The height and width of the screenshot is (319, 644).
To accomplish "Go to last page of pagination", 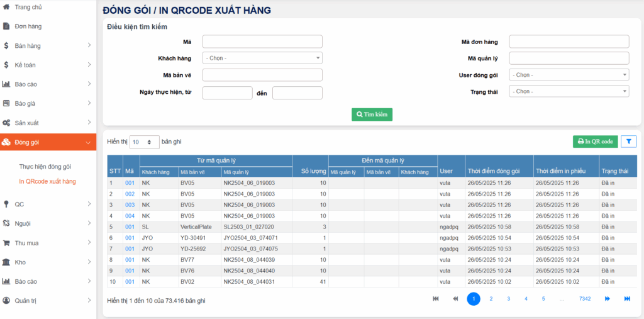I will pyautogui.click(x=627, y=299).
